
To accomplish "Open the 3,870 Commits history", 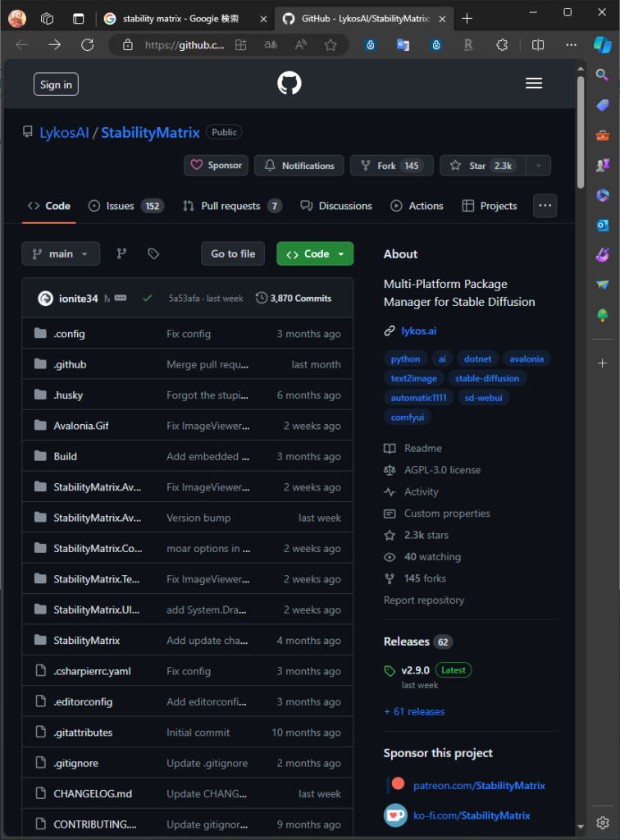I will [294, 298].
